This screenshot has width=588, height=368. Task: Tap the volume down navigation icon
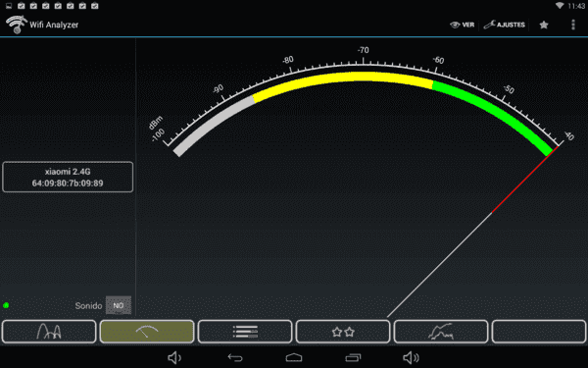(174, 357)
